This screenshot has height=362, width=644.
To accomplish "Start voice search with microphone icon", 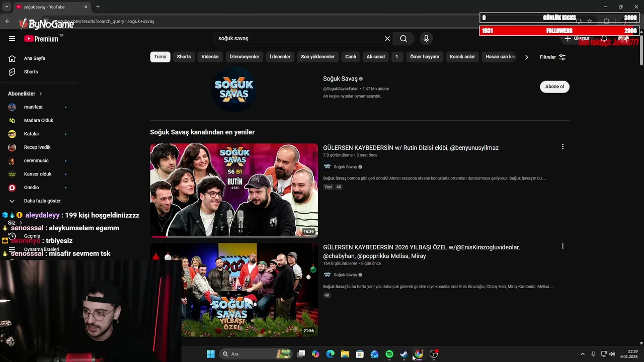I will click(426, 39).
